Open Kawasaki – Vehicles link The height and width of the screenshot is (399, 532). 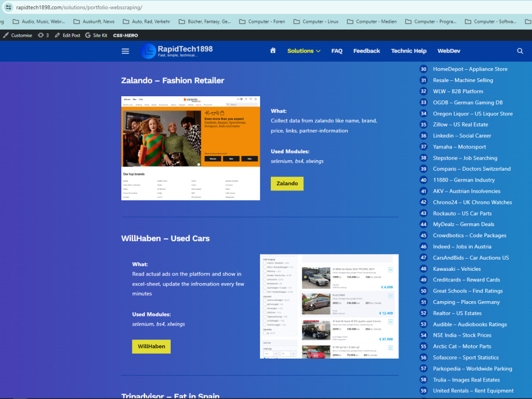[456, 269]
